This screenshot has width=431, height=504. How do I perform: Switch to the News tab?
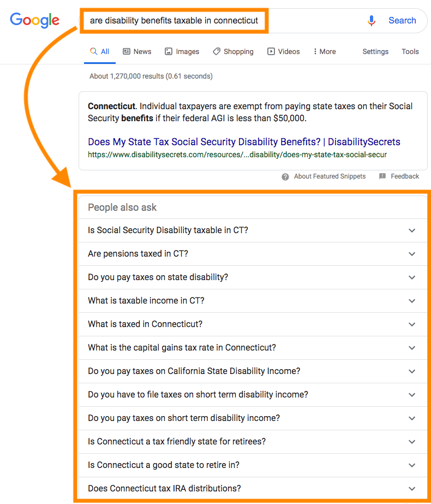(x=137, y=52)
